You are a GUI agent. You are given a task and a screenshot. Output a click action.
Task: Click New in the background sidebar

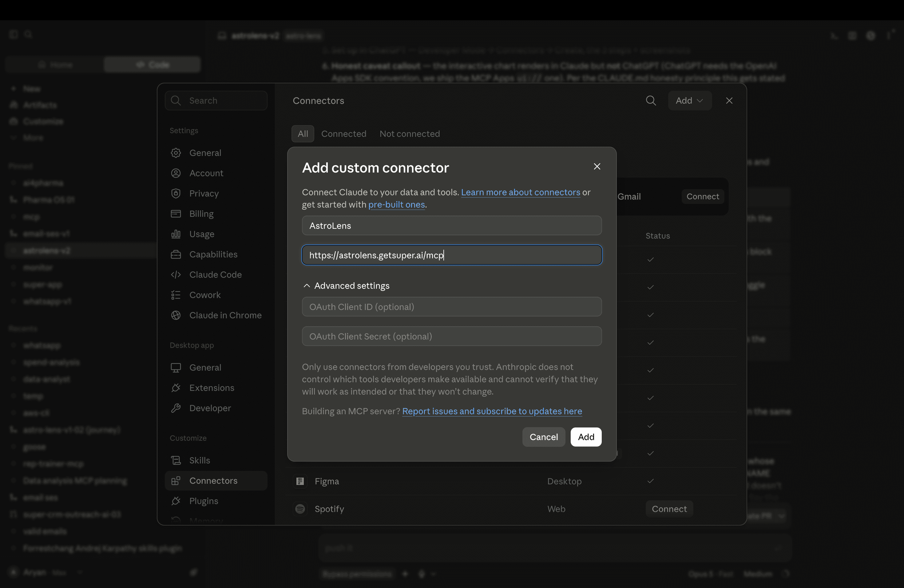(x=32, y=89)
